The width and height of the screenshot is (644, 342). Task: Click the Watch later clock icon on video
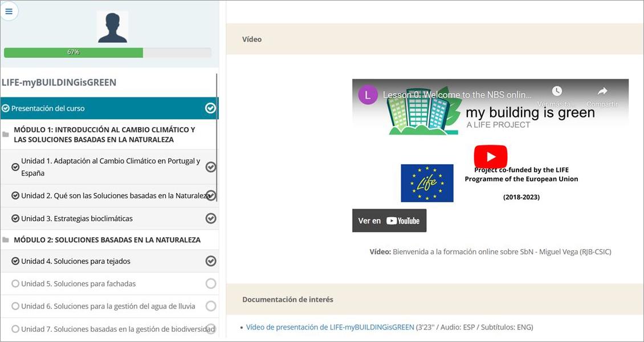557,92
